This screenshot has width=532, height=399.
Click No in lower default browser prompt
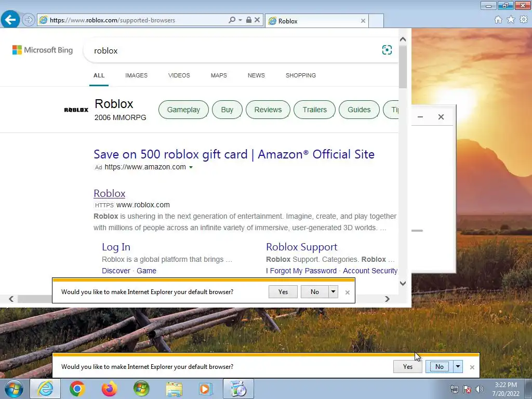point(440,367)
